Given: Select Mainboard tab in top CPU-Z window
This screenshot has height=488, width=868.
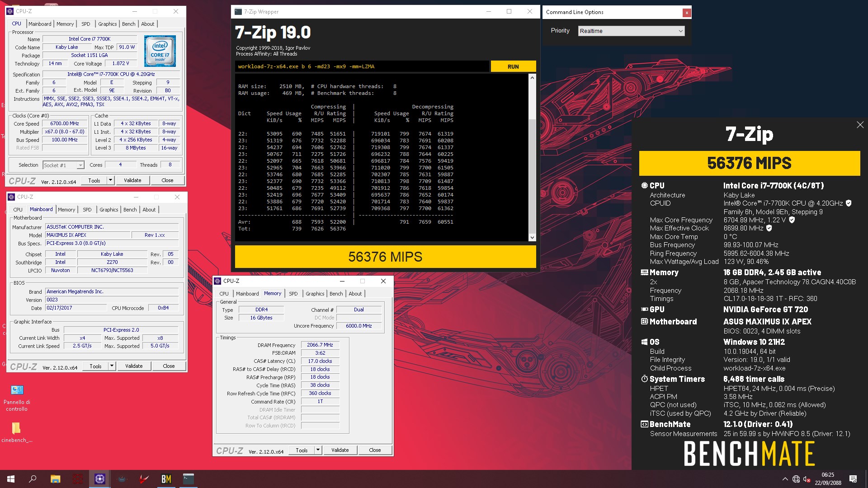Looking at the screenshot, I should [x=40, y=24].
